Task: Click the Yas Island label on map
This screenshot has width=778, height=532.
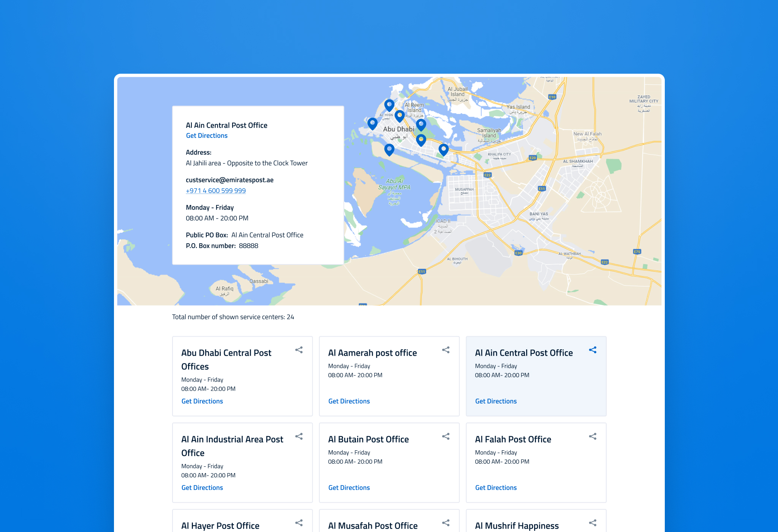Action: 518,107
